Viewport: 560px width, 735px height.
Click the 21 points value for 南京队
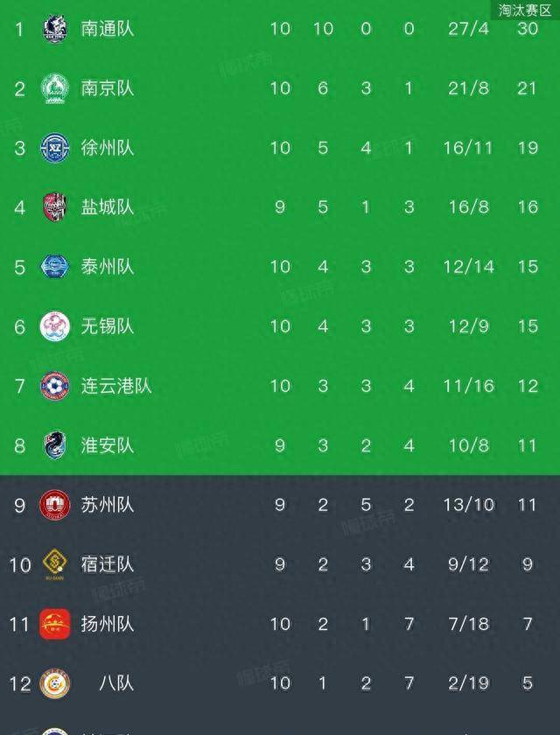click(528, 88)
